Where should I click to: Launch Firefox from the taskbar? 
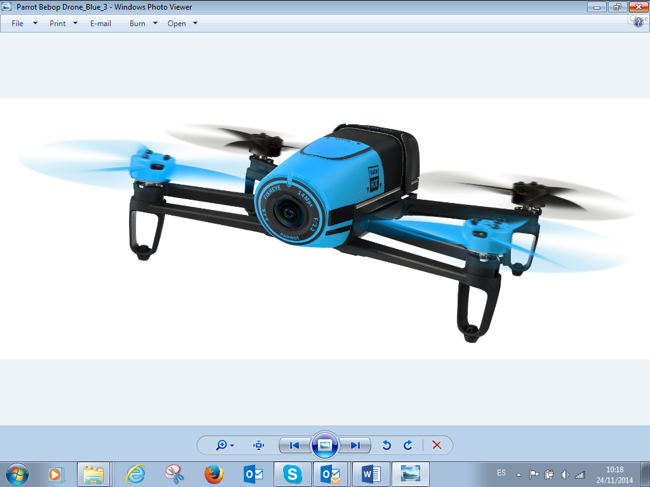[214, 474]
